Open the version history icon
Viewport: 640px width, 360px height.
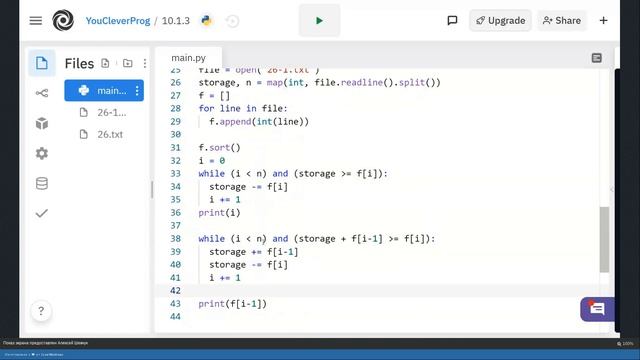pyautogui.click(x=232, y=21)
